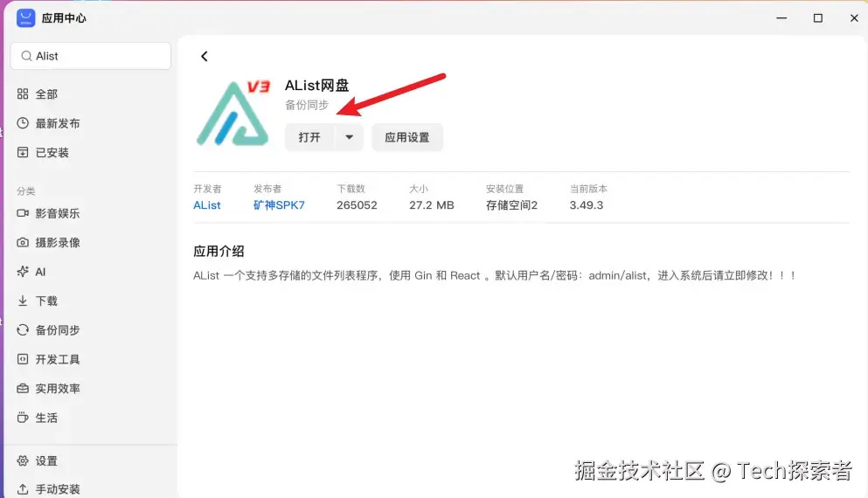
Task: Browse the 影音娱乐 category label
Action: click(58, 213)
